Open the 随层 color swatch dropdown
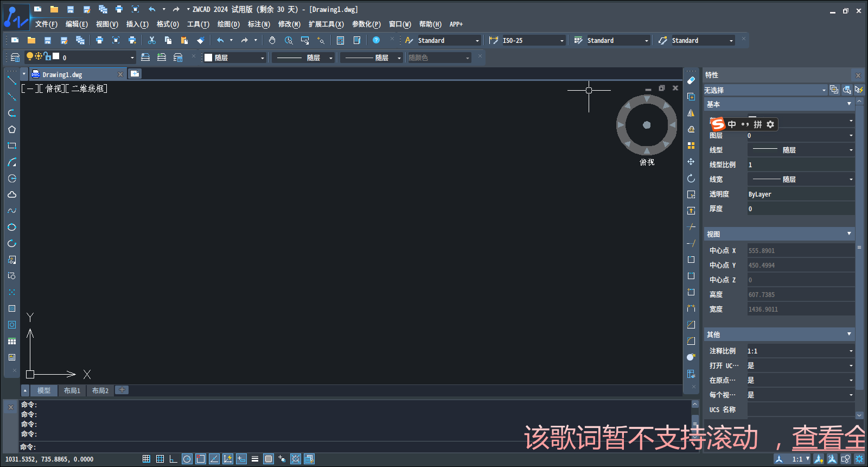 (x=262, y=58)
